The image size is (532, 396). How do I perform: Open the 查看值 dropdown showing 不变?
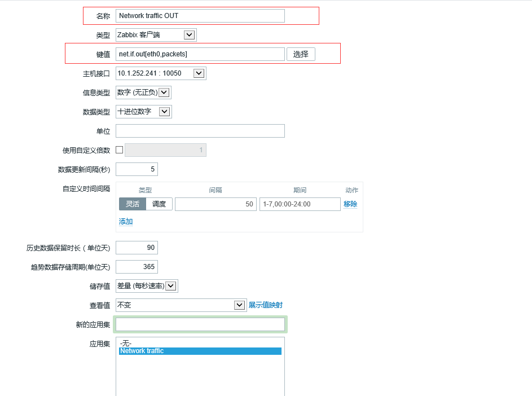tap(181, 305)
